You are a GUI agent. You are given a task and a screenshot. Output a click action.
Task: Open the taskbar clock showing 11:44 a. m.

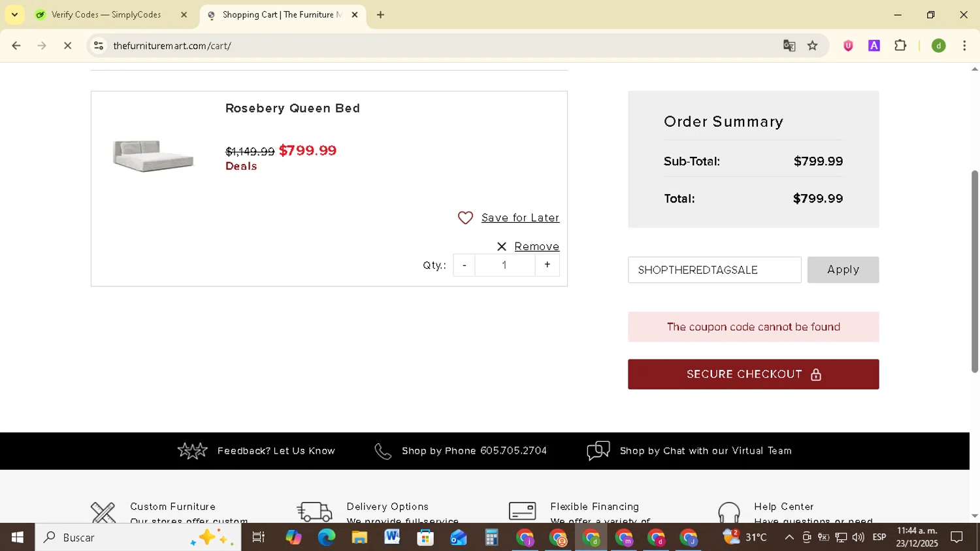pos(917,537)
